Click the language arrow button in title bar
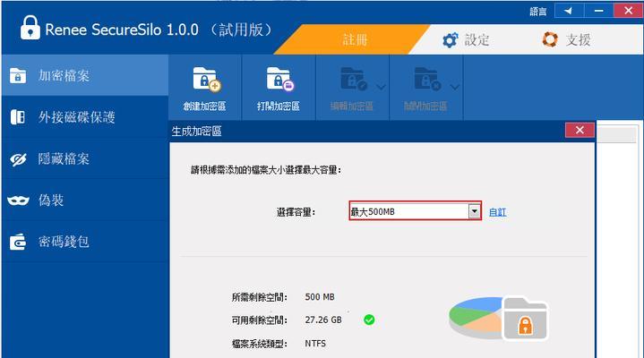This screenshot has width=644, height=358. tap(569, 11)
